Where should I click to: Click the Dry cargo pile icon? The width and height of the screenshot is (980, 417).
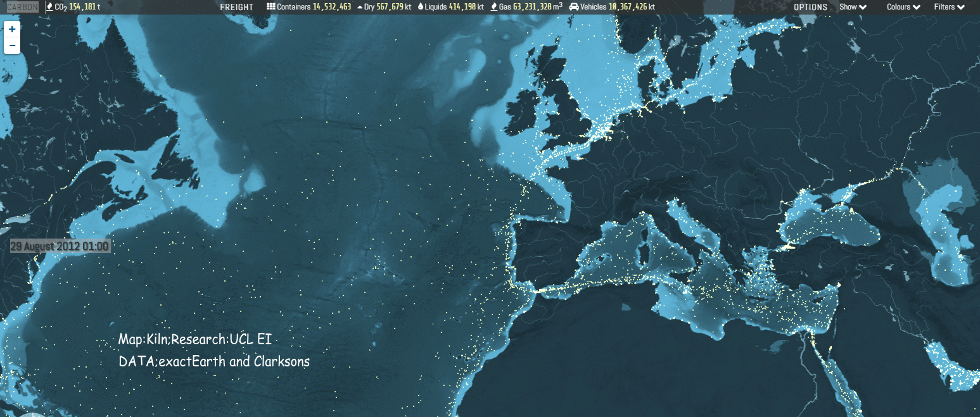[360, 7]
